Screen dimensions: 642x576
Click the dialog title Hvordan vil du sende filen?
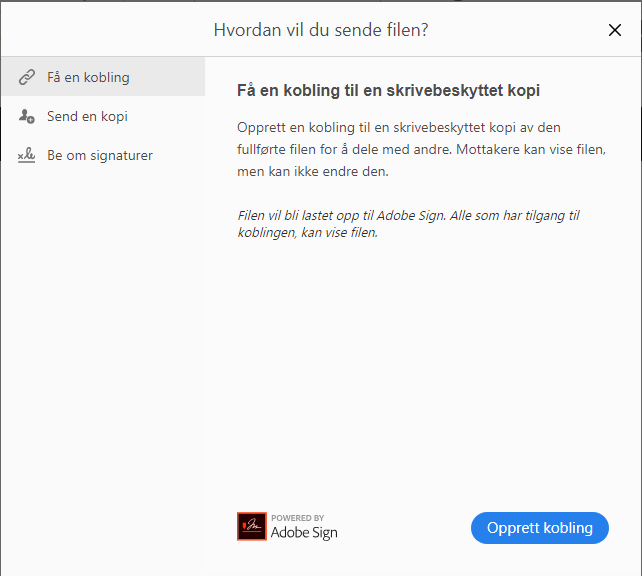tap(321, 30)
